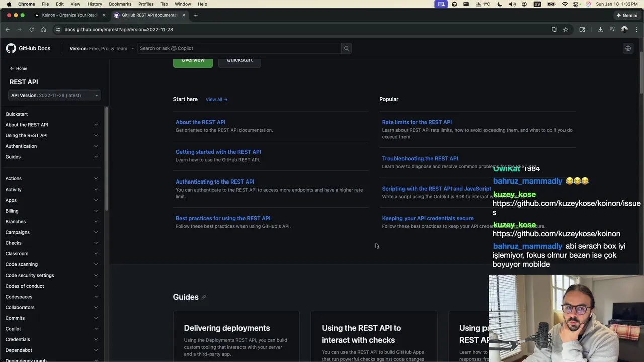Screen dimensions: 644x362
Task: Click the battery icon in menu bar
Action: click(x=551, y=4)
